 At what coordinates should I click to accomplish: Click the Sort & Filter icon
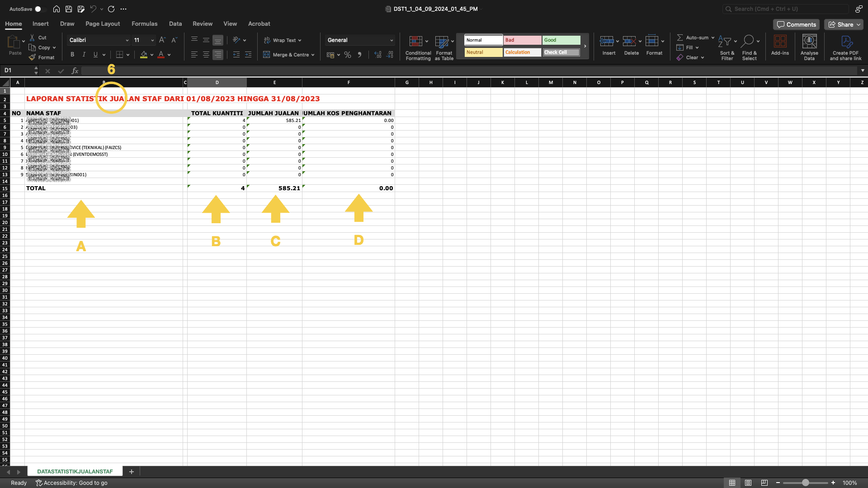(725, 42)
